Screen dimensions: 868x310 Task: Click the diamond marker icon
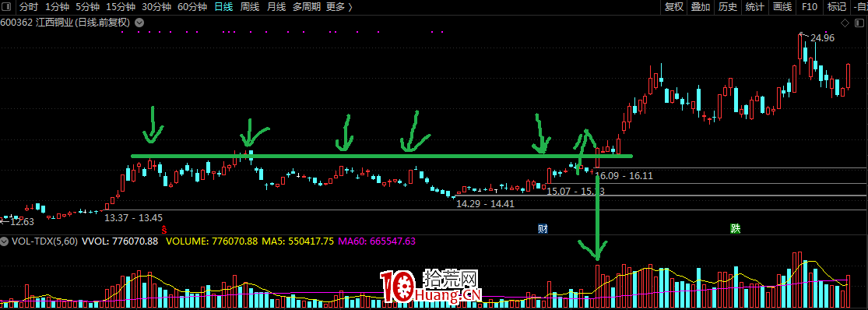pyautogui.click(x=845, y=23)
